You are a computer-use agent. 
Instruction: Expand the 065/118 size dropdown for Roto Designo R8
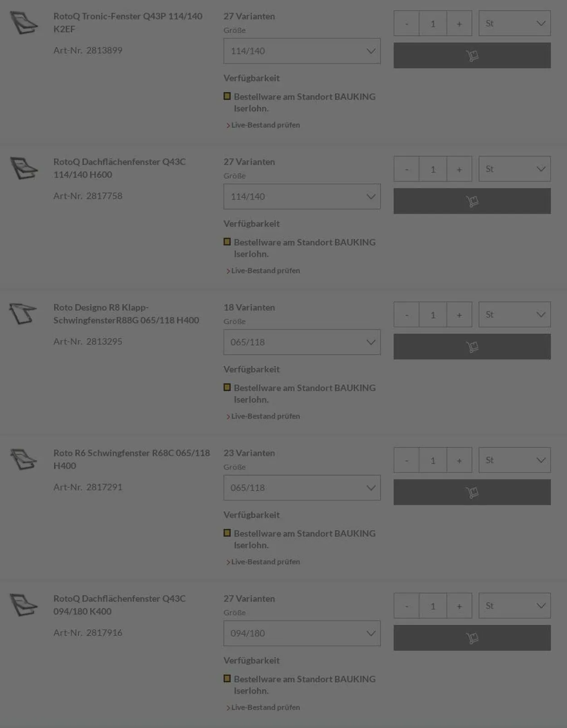[x=302, y=342]
